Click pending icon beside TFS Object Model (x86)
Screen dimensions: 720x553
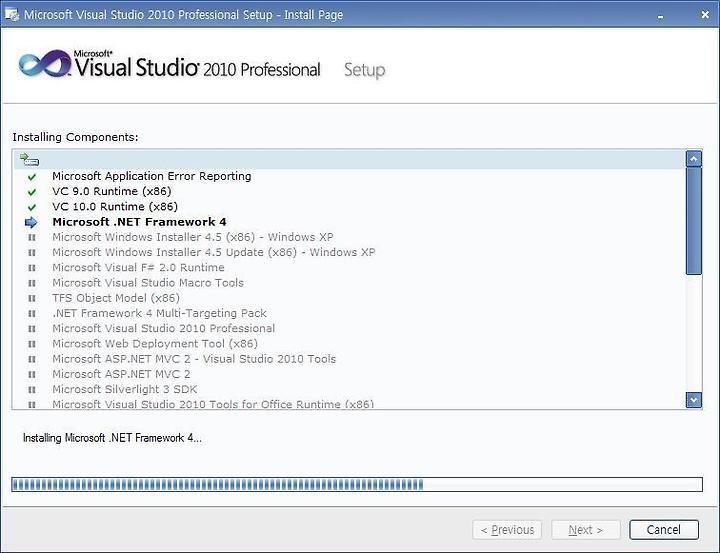tap(32, 298)
